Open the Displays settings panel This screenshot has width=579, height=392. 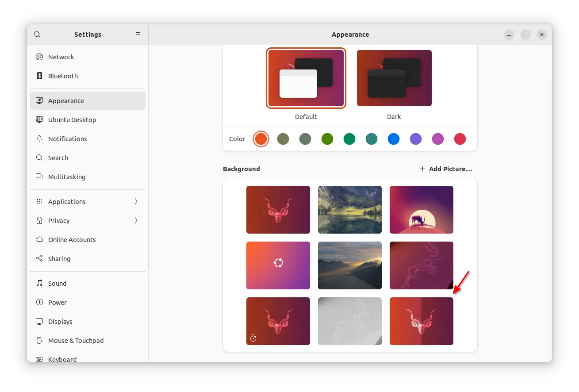[x=60, y=321]
